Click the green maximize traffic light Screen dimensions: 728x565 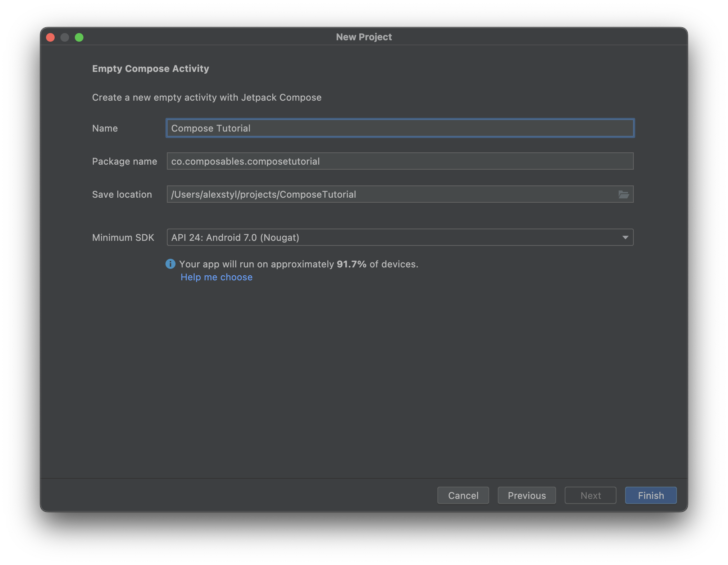click(79, 37)
